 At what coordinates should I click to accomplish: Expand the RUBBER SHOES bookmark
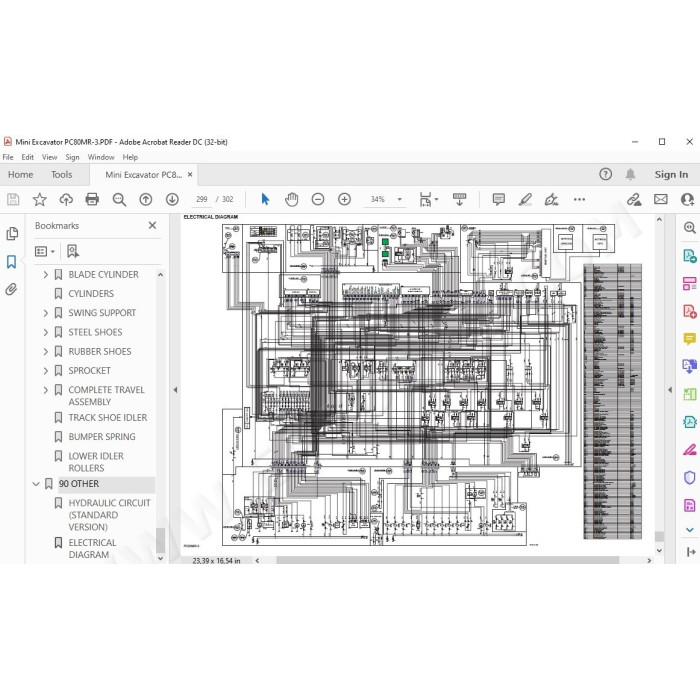(x=46, y=351)
